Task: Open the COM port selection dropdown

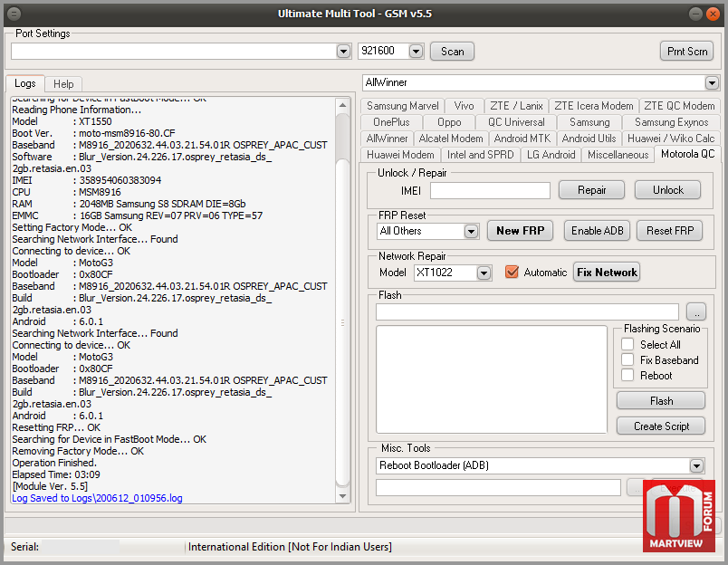Action: (343, 52)
